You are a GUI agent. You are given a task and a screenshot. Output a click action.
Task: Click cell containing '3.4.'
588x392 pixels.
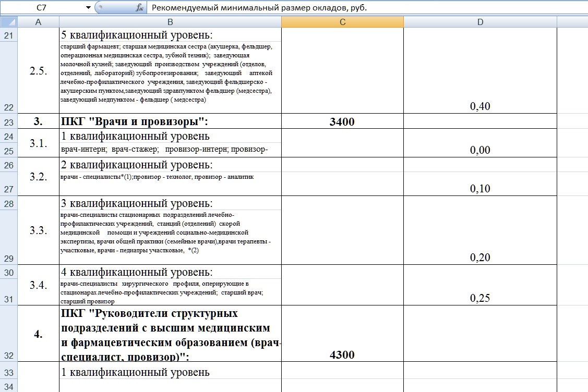[38, 285]
